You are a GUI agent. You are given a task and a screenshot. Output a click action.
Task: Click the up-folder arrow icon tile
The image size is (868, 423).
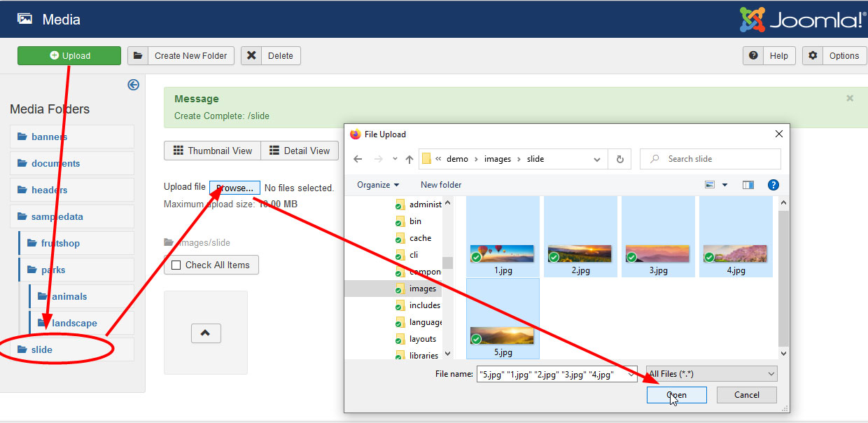point(206,333)
